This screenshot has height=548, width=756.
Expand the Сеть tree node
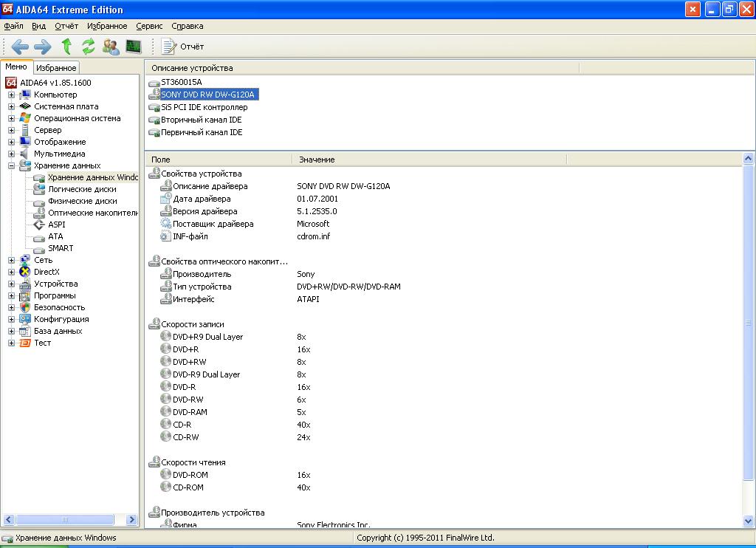11,260
